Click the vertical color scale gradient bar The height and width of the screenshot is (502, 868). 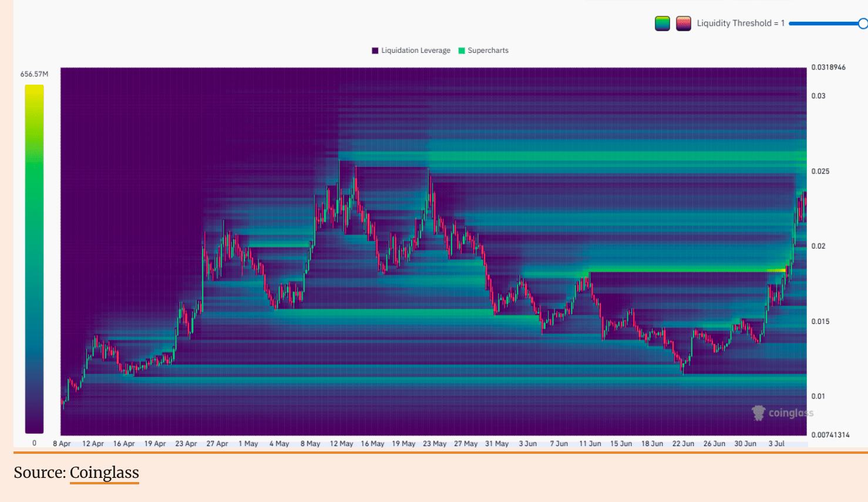34,259
